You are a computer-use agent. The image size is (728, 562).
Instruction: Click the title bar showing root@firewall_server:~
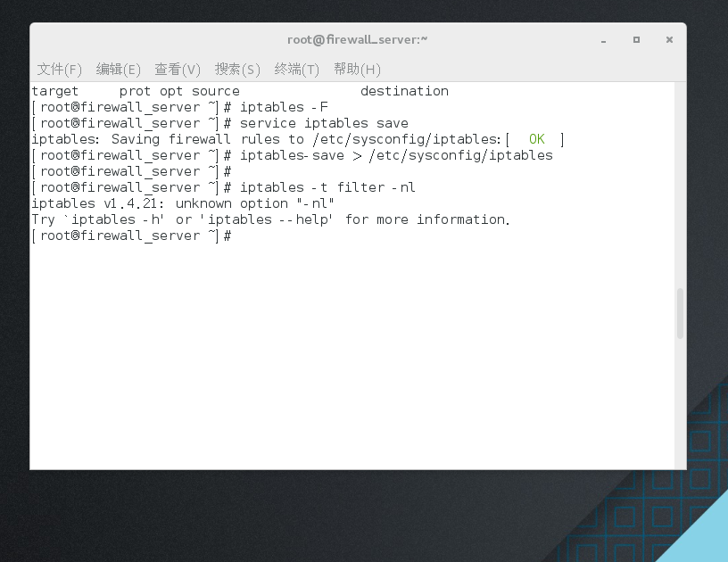click(357, 39)
